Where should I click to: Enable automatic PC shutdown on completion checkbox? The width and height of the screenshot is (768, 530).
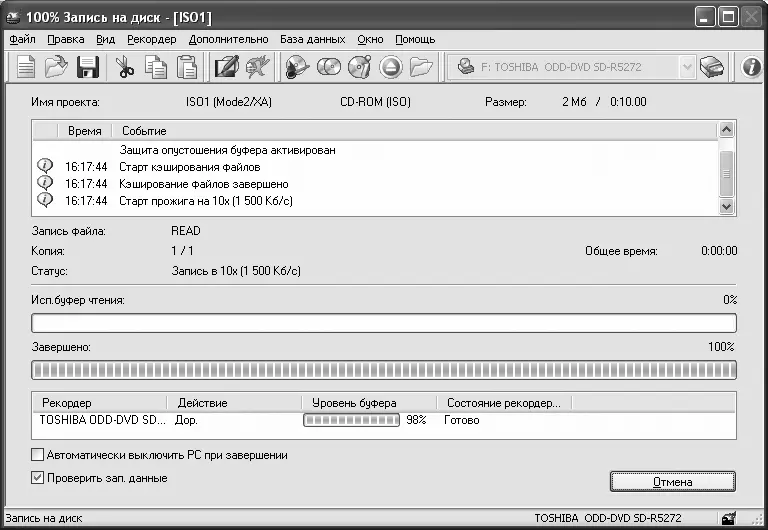coord(38,455)
